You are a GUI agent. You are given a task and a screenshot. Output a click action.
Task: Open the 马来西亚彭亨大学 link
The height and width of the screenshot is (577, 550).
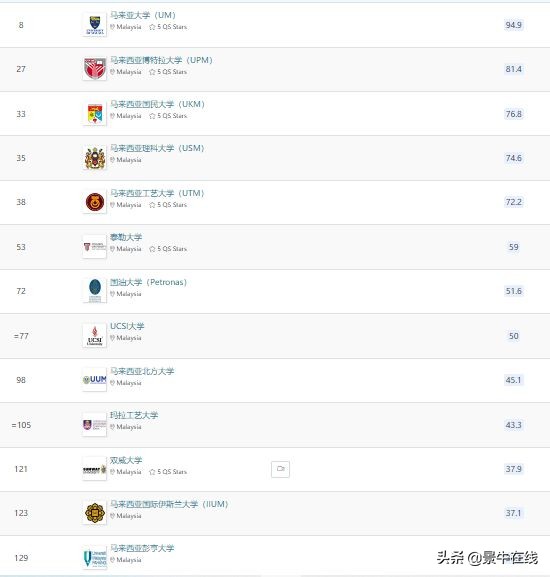click(142, 548)
